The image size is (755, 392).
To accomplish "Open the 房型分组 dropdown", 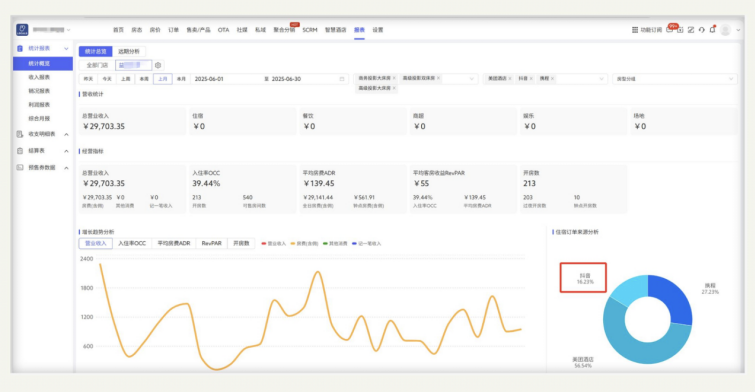I will point(675,79).
